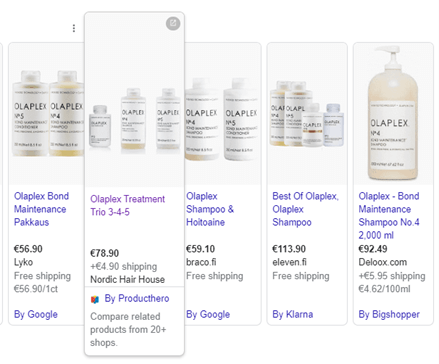Open Olaplex Bond Maintenance Pakkaus link
Image resolution: width=439 pixels, height=364 pixels.
(41, 209)
